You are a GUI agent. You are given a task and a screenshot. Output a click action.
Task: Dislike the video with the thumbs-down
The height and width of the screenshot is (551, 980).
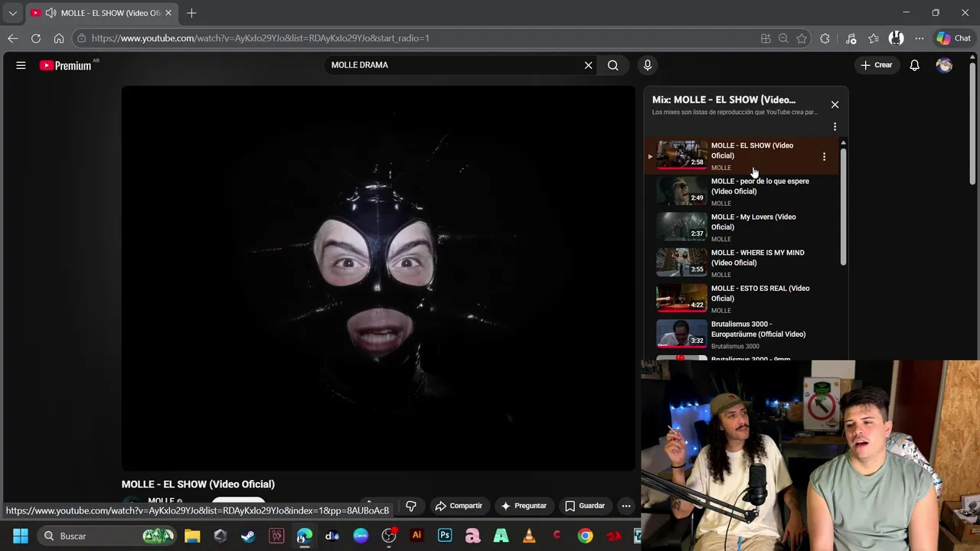[x=411, y=506]
